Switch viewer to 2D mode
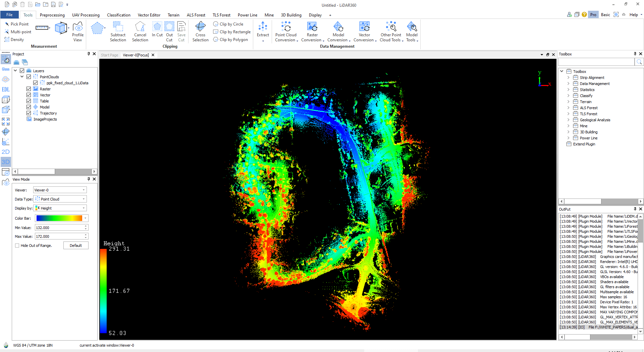Image resolution: width=644 pixels, height=352 pixels. tap(5, 151)
